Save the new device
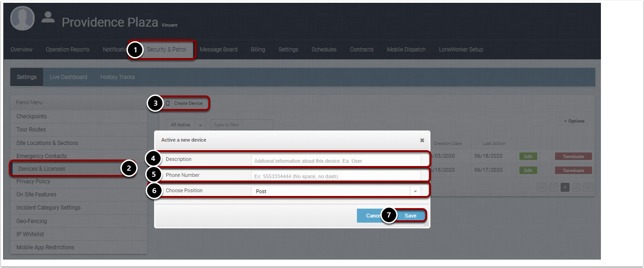Screen dimensions: 644x268 410,216
